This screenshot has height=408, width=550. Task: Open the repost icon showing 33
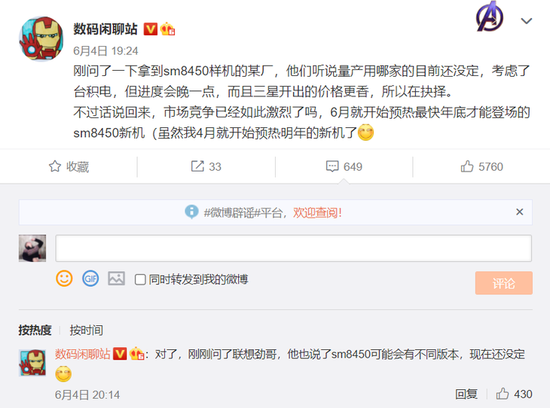[x=197, y=166]
